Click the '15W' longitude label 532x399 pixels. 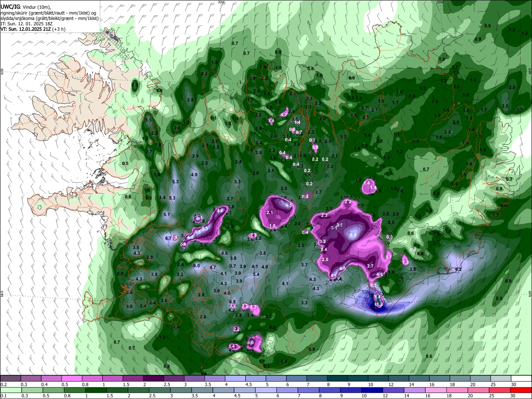[440, 2]
